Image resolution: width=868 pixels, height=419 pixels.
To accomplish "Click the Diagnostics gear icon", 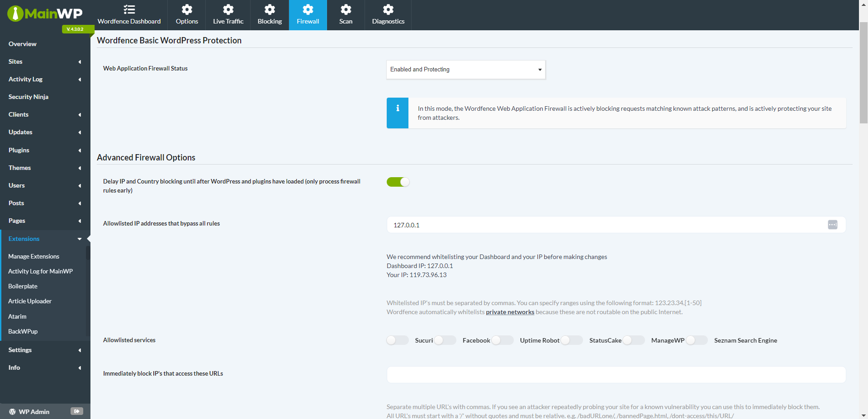I will pyautogui.click(x=388, y=9).
